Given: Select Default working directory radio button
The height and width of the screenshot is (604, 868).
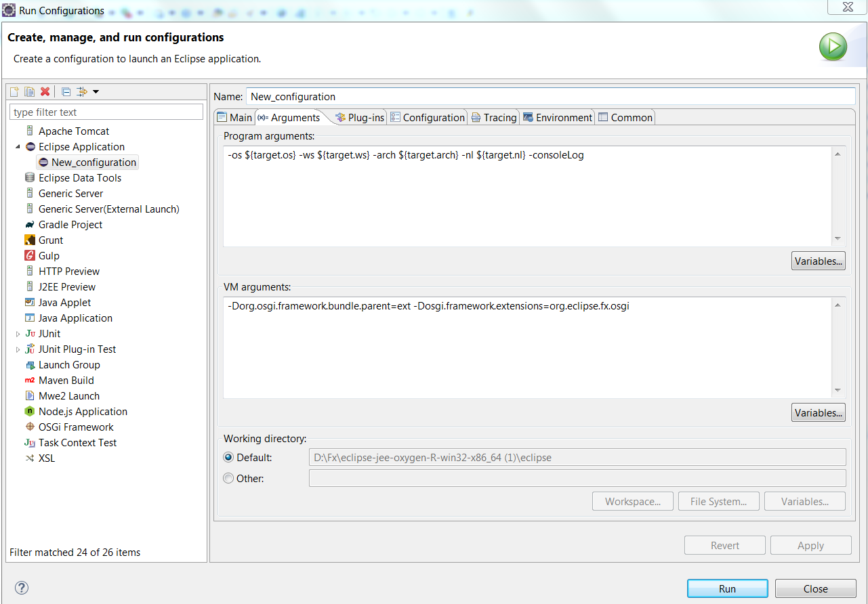Looking at the screenshot, I should point(228,458).
